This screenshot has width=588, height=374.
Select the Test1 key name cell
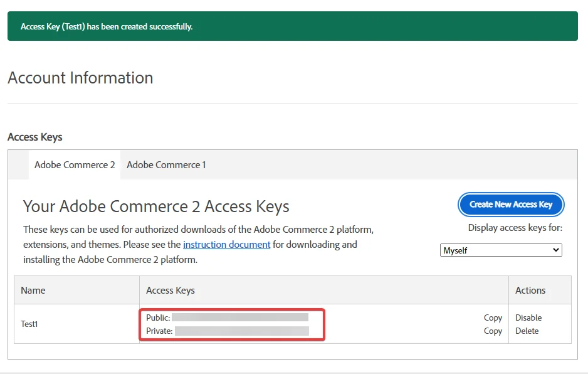(77, 324)
